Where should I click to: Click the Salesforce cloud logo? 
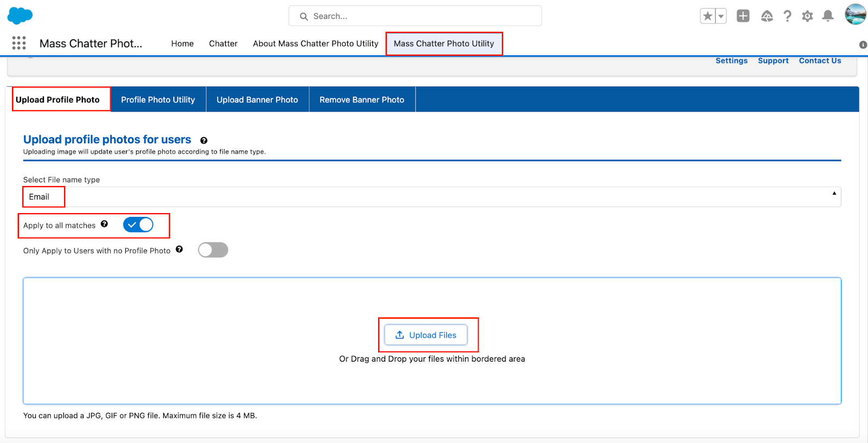[20, 16]
